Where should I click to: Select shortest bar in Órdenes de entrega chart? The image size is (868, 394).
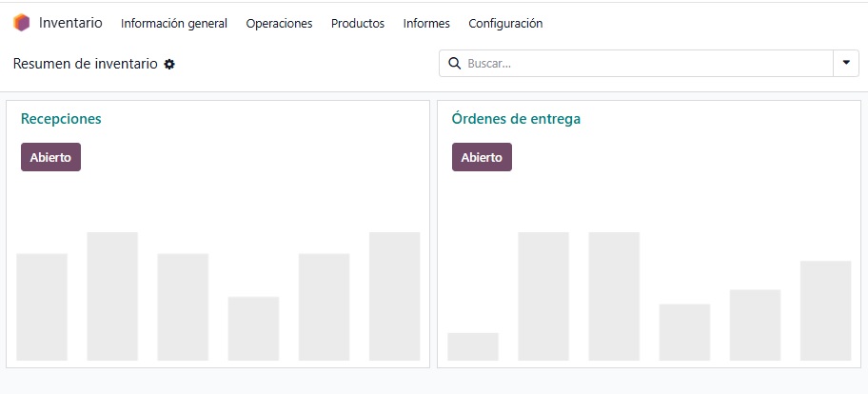point(473,347)
